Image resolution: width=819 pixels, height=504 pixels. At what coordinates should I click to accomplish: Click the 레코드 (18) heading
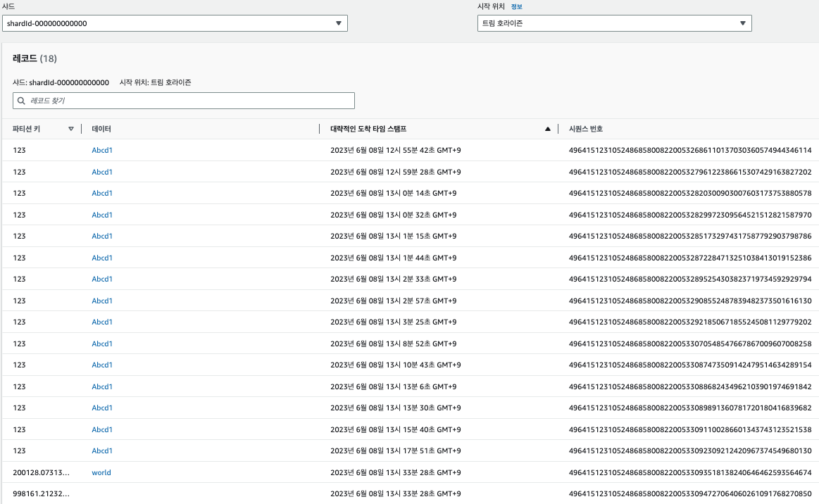click(35, 58)
